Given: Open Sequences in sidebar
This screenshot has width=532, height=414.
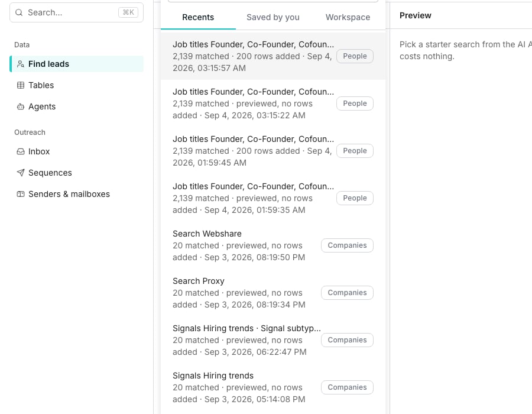Looking at the screenshot, I should tap(76, 173).
